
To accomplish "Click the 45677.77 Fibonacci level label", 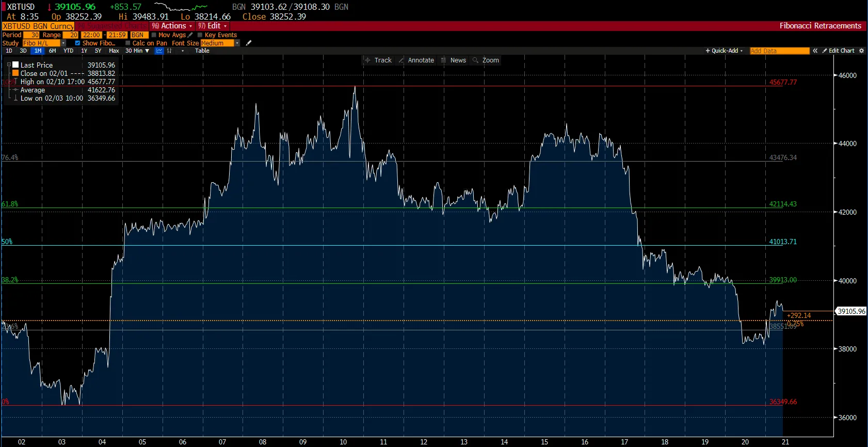I will [x=783, y=82].
